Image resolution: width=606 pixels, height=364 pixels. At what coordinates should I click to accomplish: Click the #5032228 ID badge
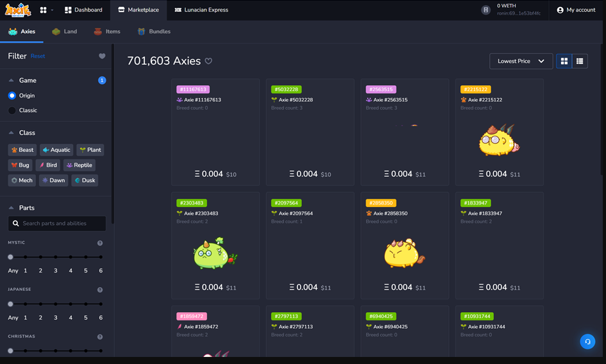pos(287,89)
